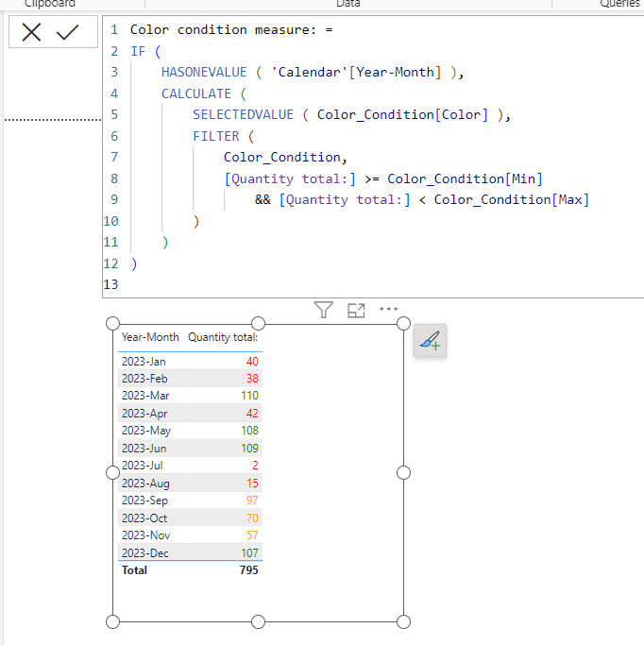
Task: Select the 2023-Jun row label
Action: (x=144, y=449)
